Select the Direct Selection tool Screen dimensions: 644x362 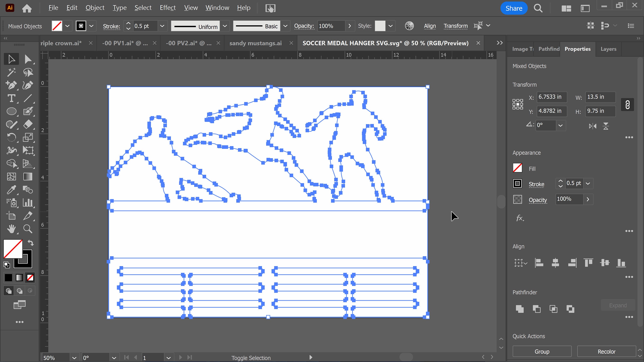click(28, 59)
